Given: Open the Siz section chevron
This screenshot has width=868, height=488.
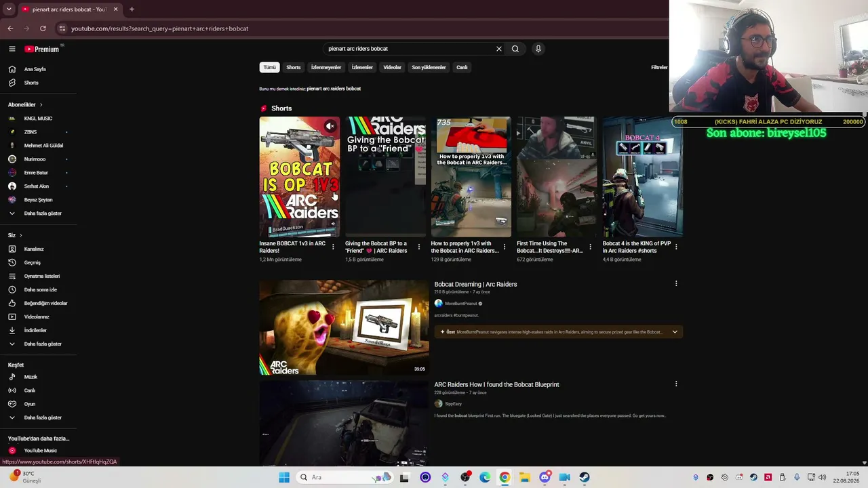Looking at the screenshot, I should (x=20, y=235).
